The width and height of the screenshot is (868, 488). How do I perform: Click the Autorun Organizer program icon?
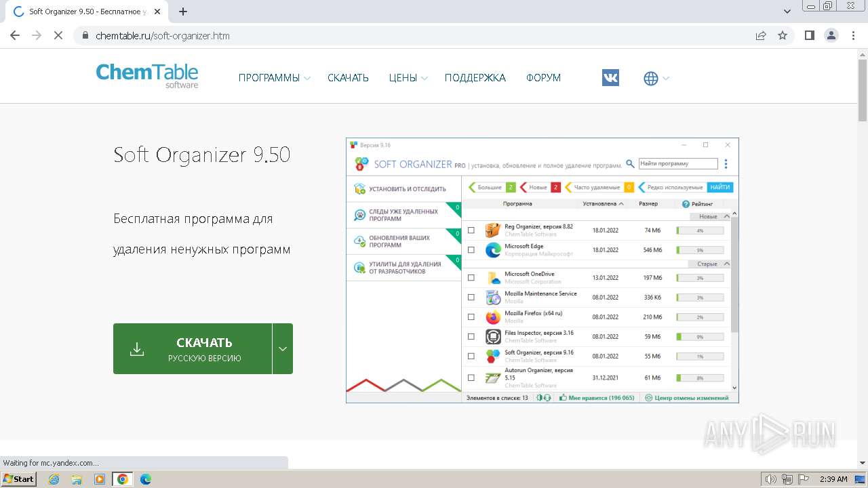[x=493, y=378]
